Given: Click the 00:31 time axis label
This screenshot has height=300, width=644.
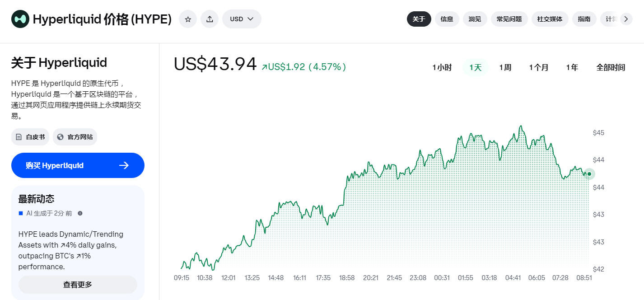Looking at the screenshot, I should 442,278.
